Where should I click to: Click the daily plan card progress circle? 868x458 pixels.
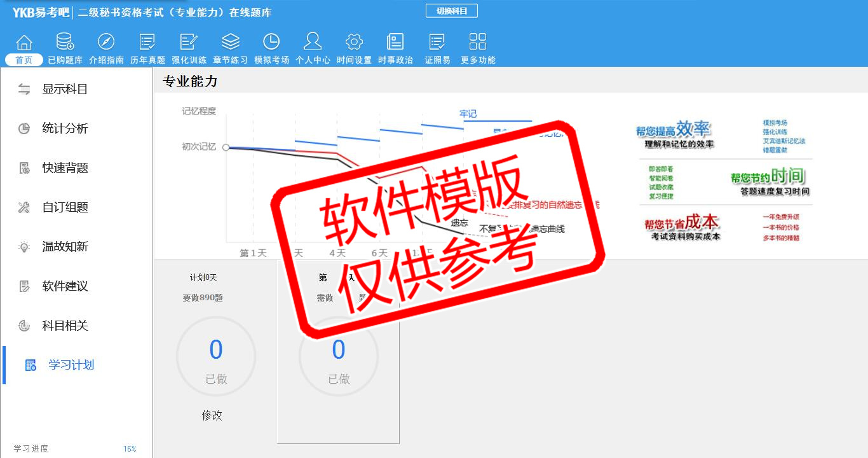(x=339, y=357)
